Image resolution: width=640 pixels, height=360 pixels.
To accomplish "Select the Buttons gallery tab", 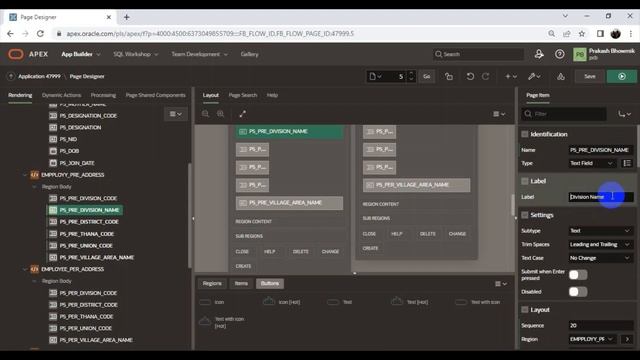I will point(270,284).
